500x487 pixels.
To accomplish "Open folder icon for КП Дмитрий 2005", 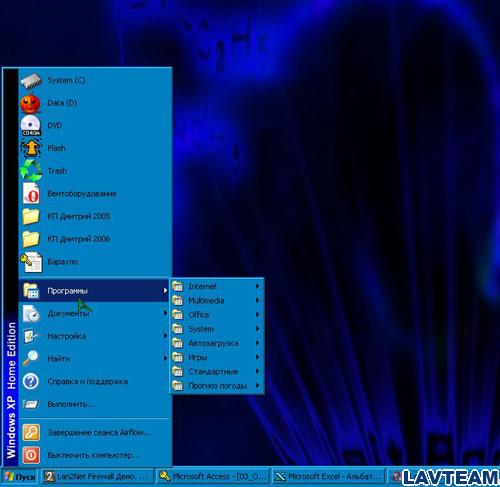I will [31, 216].
